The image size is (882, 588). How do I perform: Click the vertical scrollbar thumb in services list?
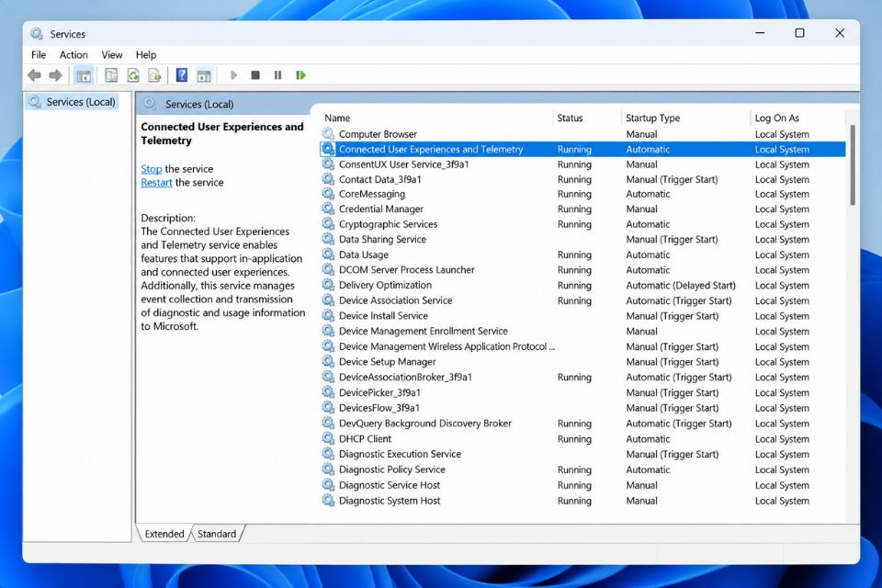(x=853, y=164)
